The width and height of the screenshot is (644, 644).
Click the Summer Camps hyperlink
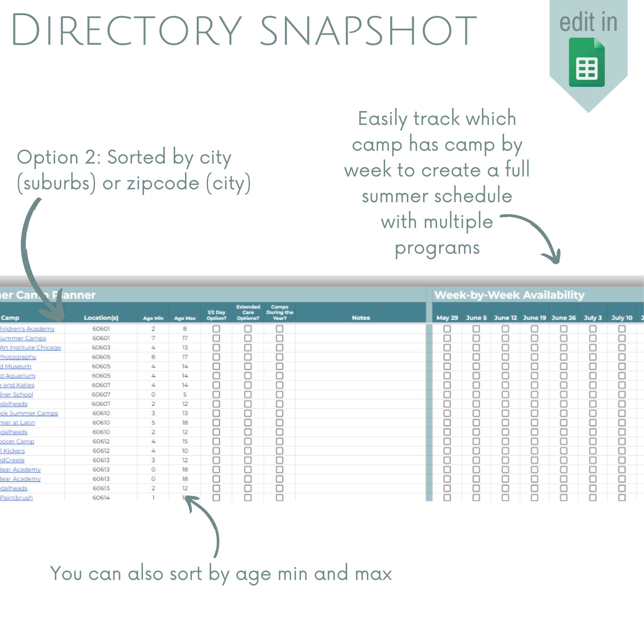[23, 338]
